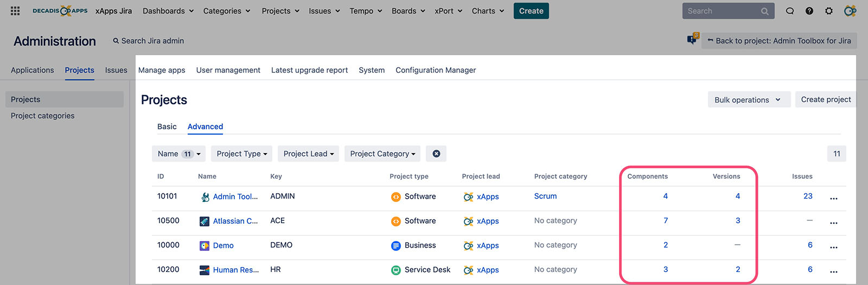Open actions menu for Demo row
Screen dimensions: 868x285
834,248
